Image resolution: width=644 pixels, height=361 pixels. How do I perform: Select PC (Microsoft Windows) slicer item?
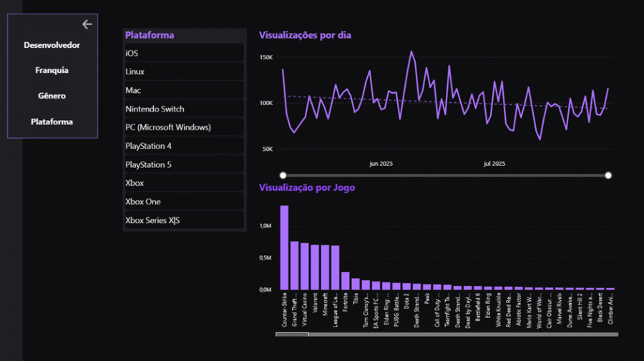pos(184,128)
